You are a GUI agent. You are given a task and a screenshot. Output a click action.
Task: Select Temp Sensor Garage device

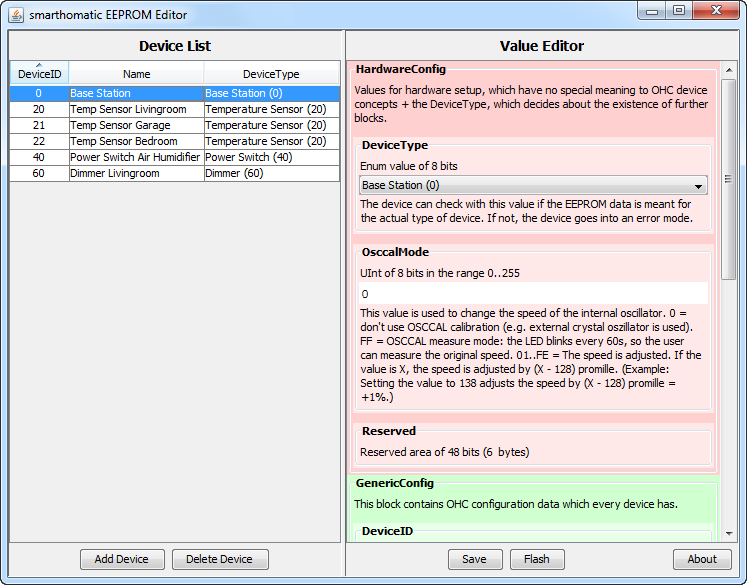point(136,125)
